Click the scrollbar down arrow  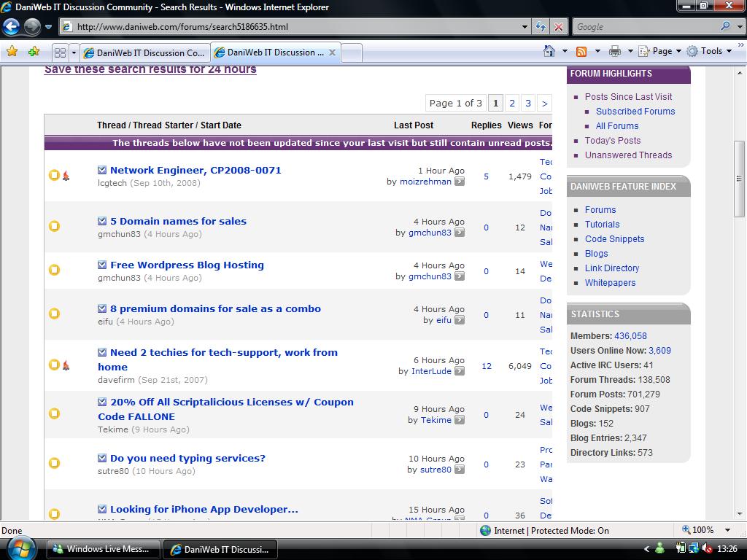739,514
